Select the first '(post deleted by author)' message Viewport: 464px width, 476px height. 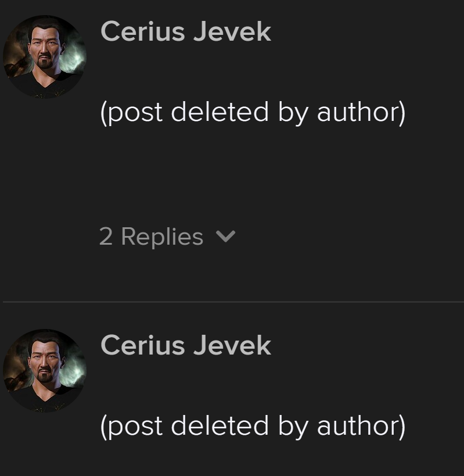(x=253, y=113)
